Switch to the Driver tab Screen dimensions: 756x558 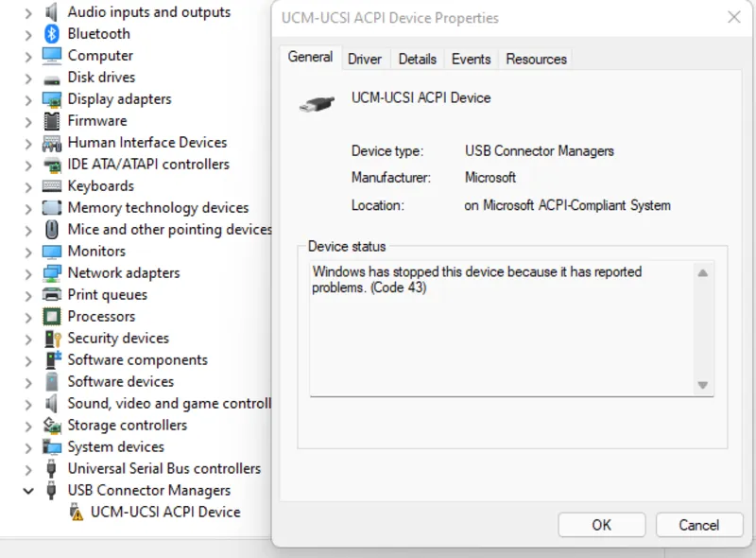[365, 59]
